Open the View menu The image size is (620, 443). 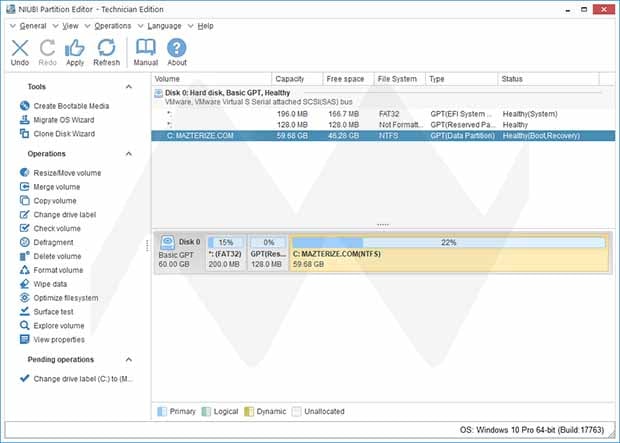tap(70, 26)
